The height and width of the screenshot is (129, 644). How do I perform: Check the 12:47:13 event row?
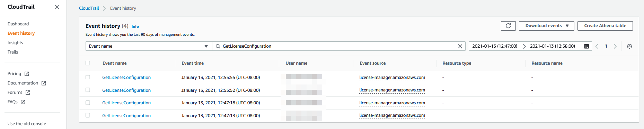click(x=88, y=115)
